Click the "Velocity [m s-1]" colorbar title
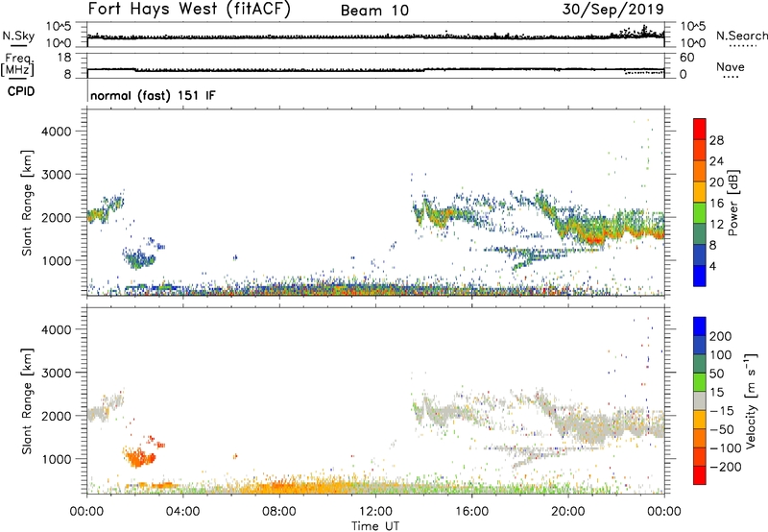Image resolution: width=768 pixels, height=532 pixels. point(751,400)
